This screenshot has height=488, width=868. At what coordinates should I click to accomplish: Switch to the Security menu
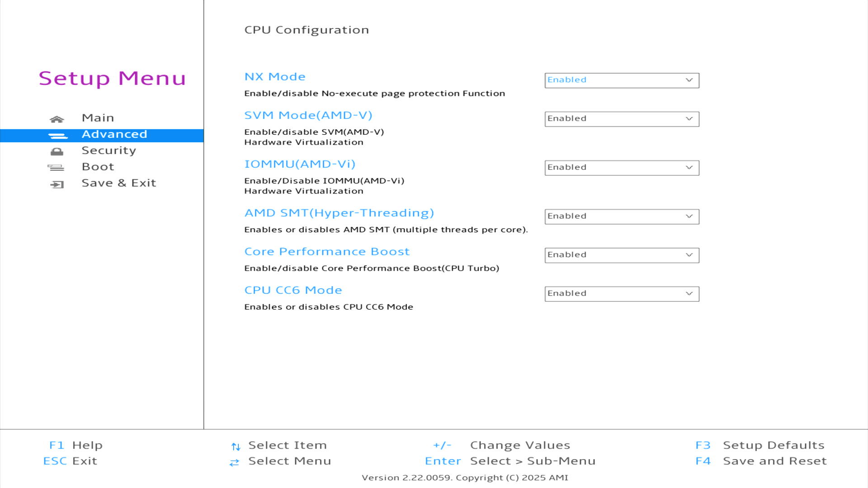[x=108, y=150]
